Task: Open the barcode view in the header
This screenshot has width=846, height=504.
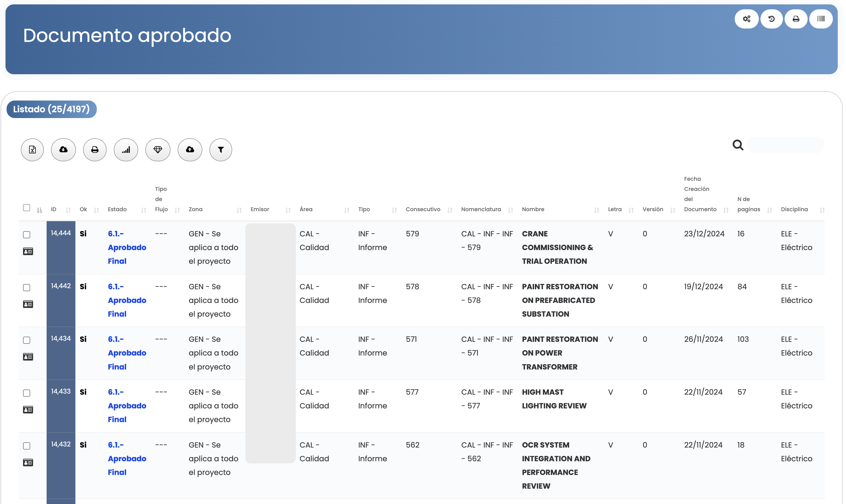Action: coord(821,19)
